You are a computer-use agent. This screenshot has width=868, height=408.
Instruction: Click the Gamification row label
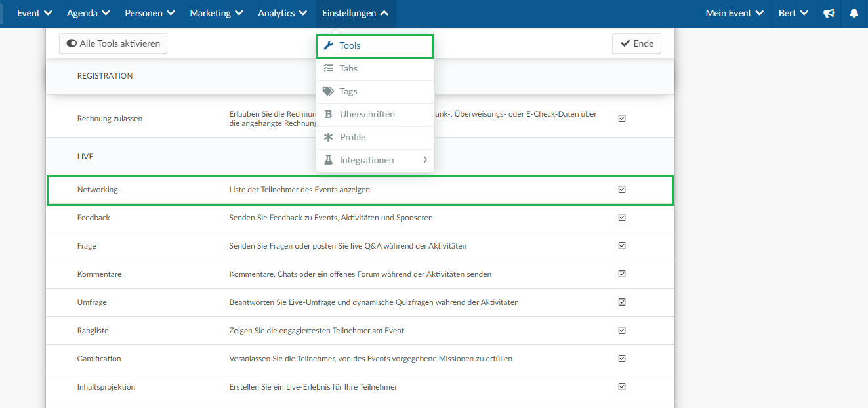click(x=99, y=359)
